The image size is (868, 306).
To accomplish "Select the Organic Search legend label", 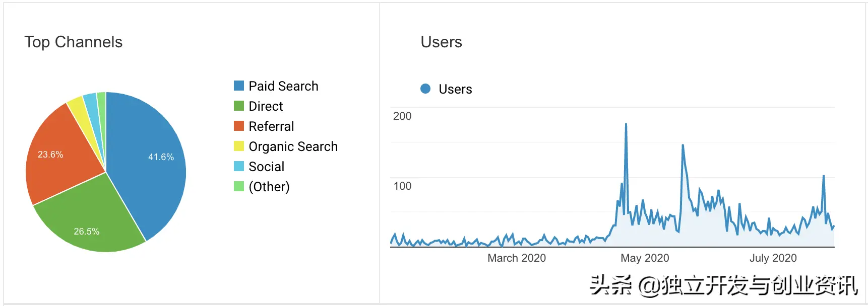I will pyautogui.click(x=293, y=146).
